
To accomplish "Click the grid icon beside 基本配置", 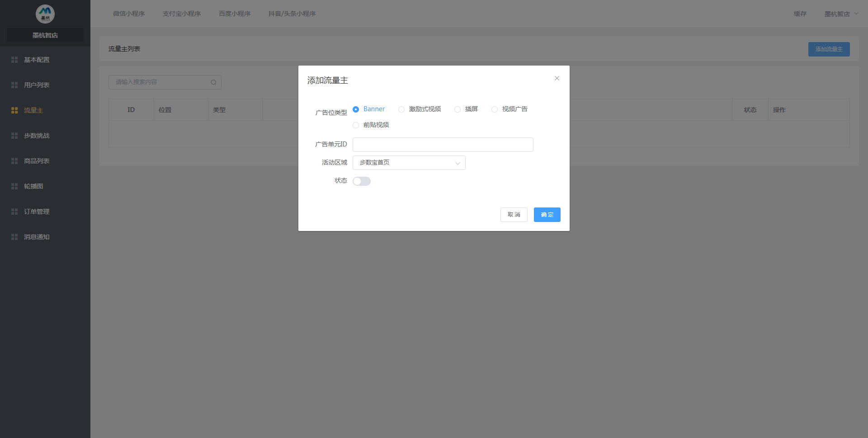I will coord(14,60).
